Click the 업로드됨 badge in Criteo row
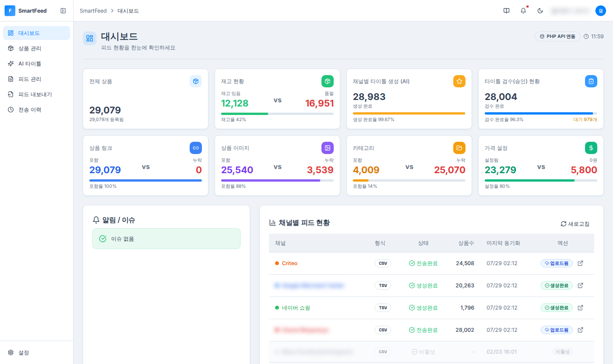Viewport: 613px width, 364px height. (557, 263)
